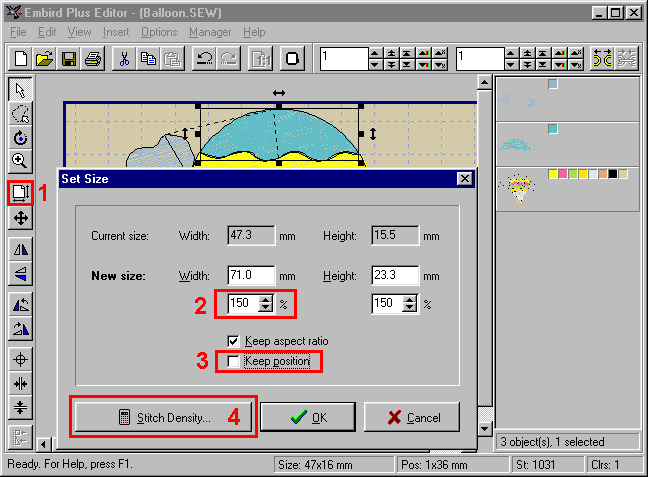
Task: Click down arrow beside first toolbar number field
Action: pos(374,64)
